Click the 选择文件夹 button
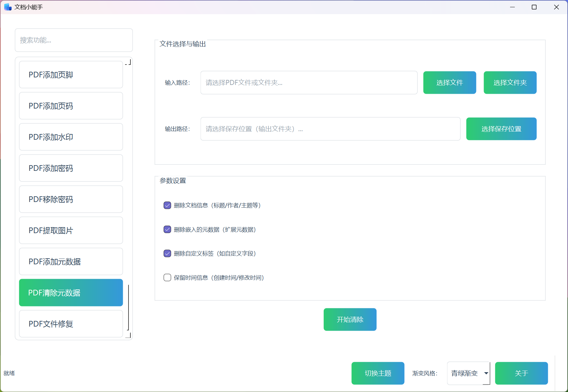Screen dimensions: 568x392 [510, 82]
